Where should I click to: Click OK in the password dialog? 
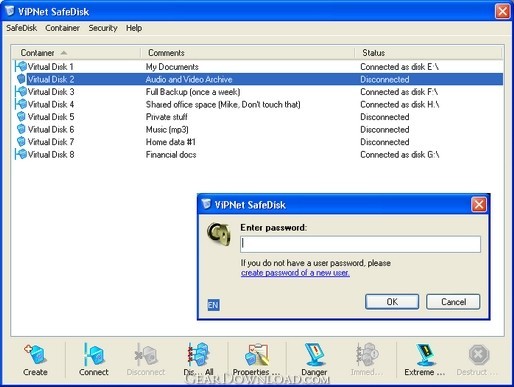tap(392, 302)
